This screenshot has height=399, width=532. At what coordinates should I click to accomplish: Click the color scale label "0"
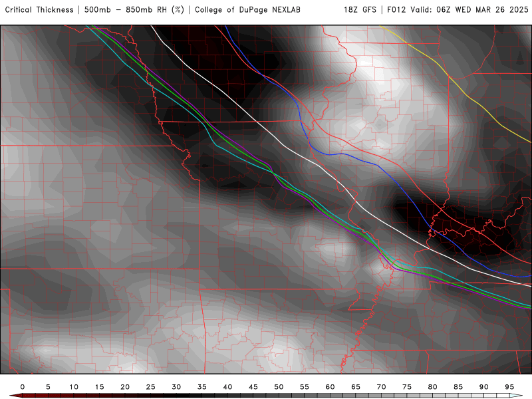tap(23, 387)
